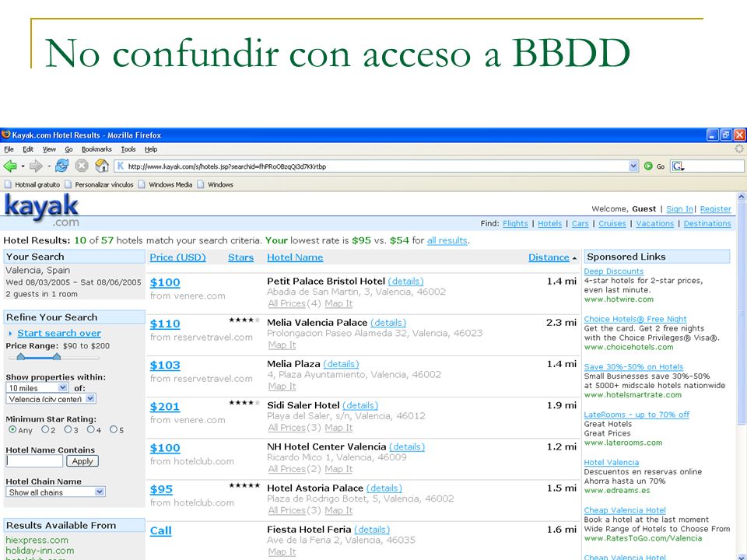Click the Call link for Fiesta Hotel Feria
This screenshot has width=747, height=560.
click(160, 530)
